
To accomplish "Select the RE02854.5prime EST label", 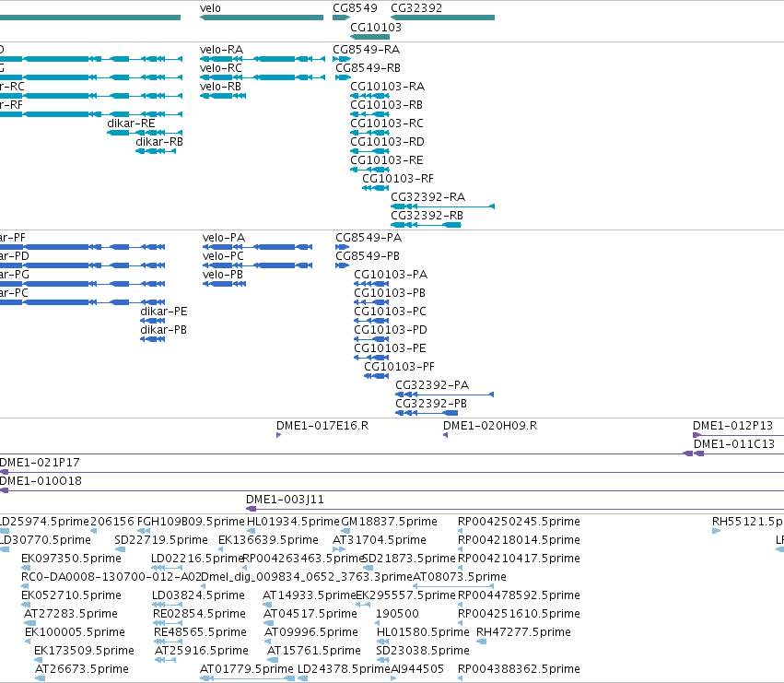I will pos(200,615).
